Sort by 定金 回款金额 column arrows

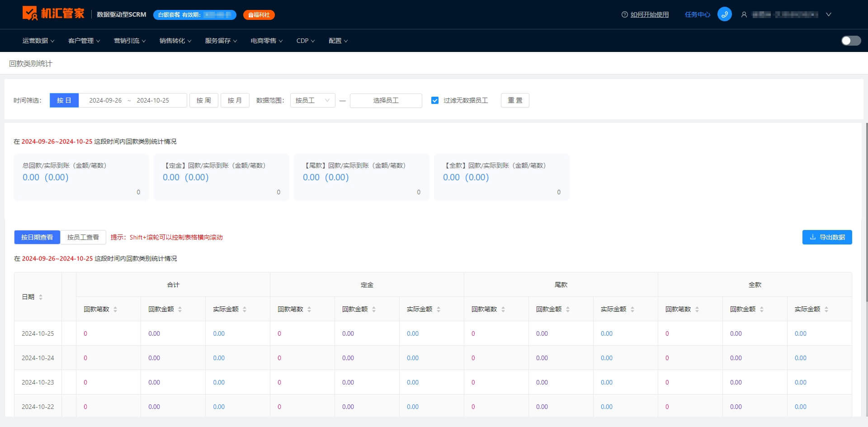point(374,309)
